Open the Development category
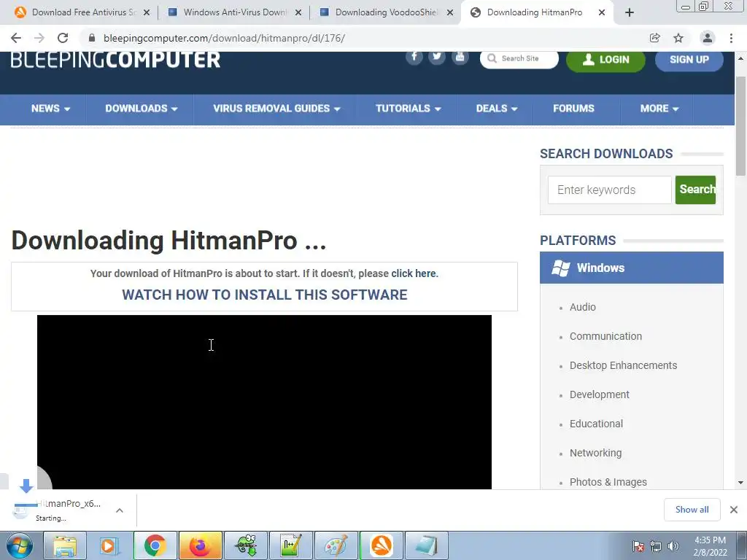Viewport: 747px width, 560px height. coord(600,394)
